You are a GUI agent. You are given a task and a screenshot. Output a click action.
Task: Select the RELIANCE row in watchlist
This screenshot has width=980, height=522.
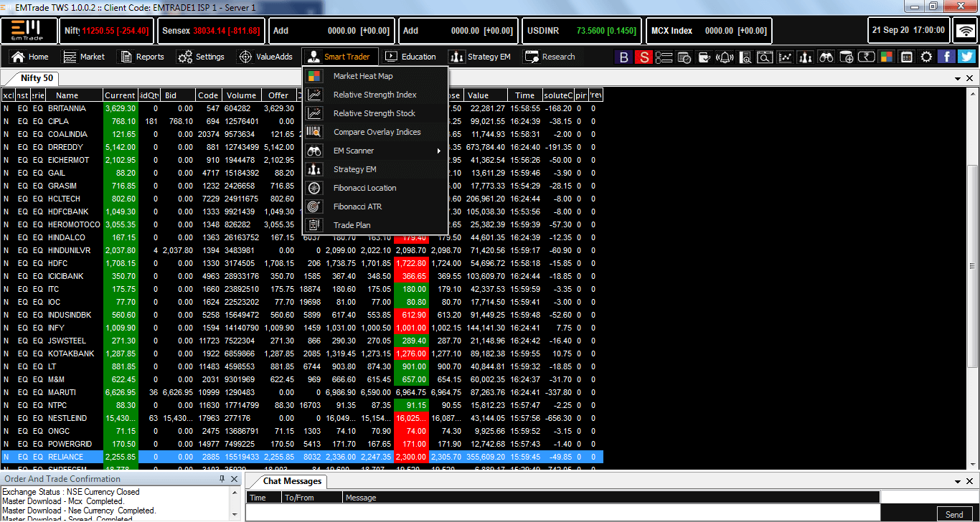click(x=65, y=457)
